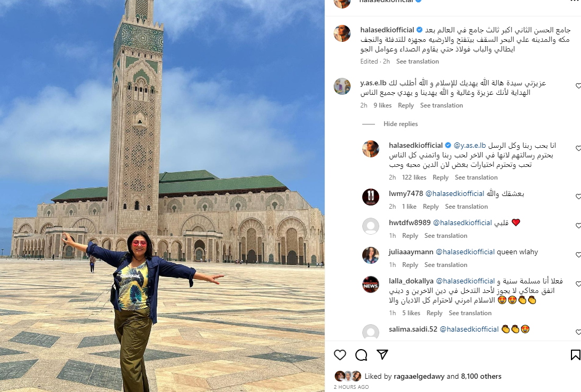
Task: View 122 likes on halasedkiofficial reply
Action: tap(414, 177)
